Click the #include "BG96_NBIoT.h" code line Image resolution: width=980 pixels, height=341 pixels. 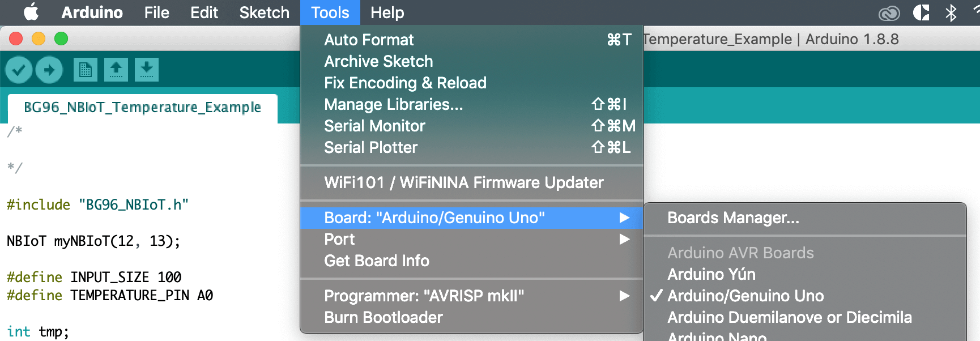(97, 204)
